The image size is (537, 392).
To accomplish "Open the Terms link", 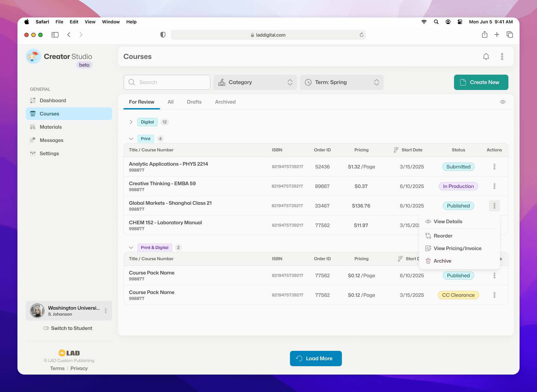I will coord(57,368).
